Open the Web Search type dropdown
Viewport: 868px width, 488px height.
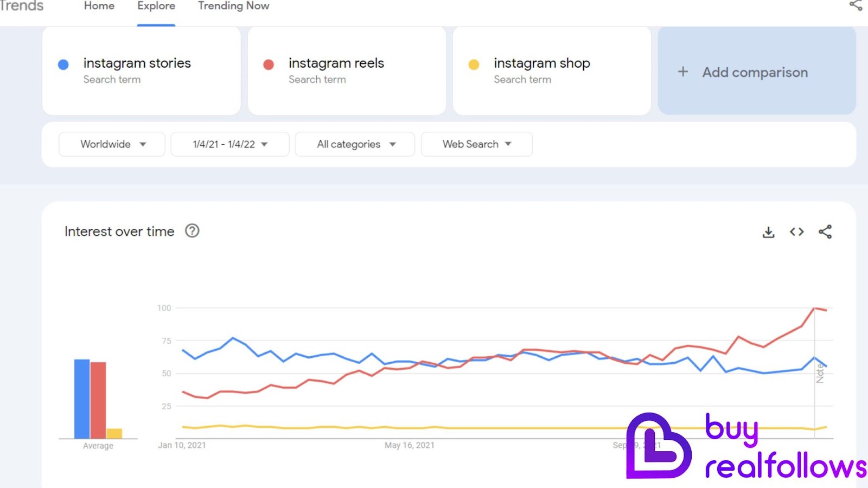[477, 144]
